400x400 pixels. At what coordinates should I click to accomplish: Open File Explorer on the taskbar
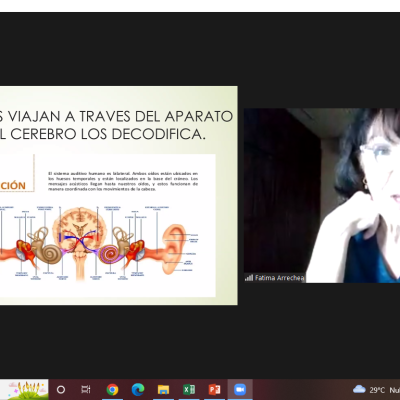[x=163, y=389]
